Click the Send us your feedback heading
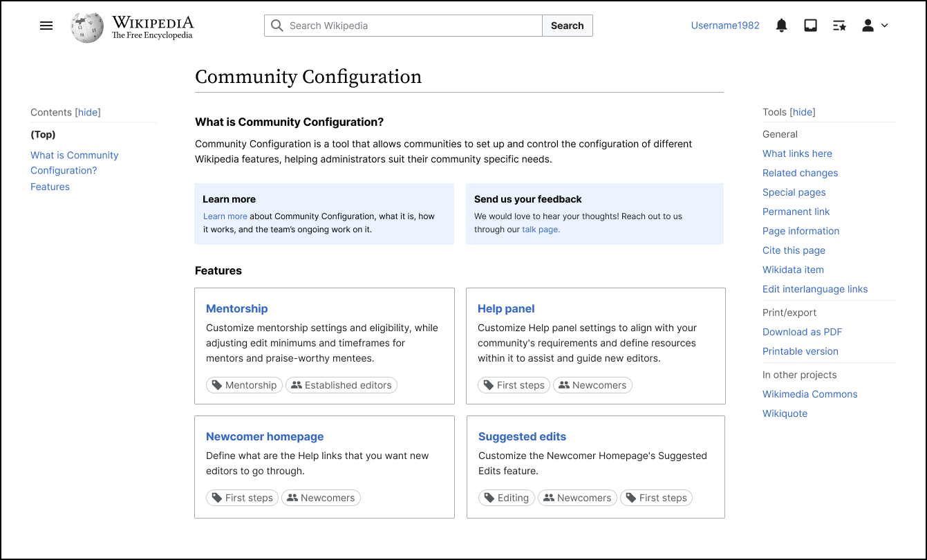This screenshot has width=927, height=560. click(x=528, y=199)
